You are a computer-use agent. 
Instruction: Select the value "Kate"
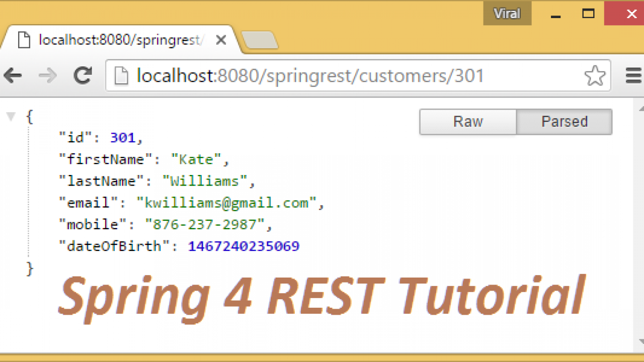[x=196, y=159]
